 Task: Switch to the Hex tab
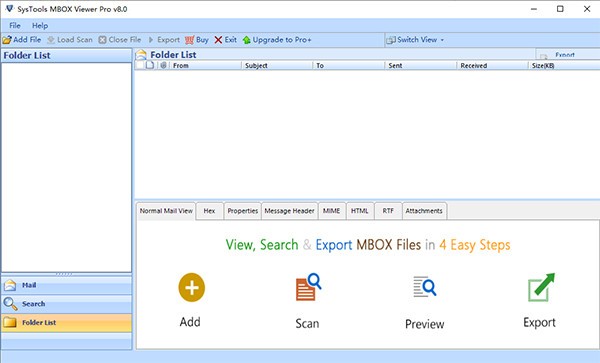[x=209, y=211]
